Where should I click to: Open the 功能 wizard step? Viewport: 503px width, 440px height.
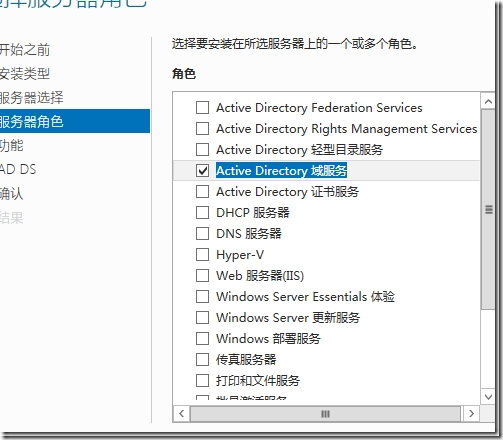click(11, 146)
